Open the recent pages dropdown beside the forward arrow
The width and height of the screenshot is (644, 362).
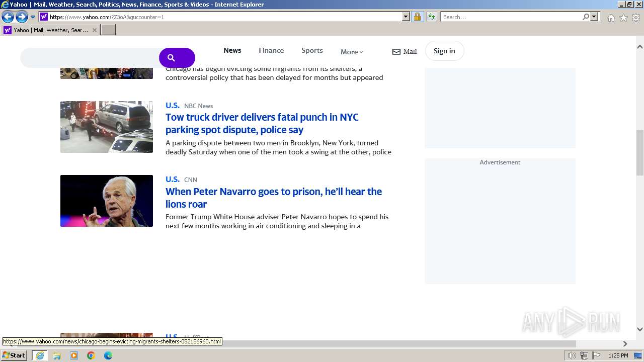(33, 17)
